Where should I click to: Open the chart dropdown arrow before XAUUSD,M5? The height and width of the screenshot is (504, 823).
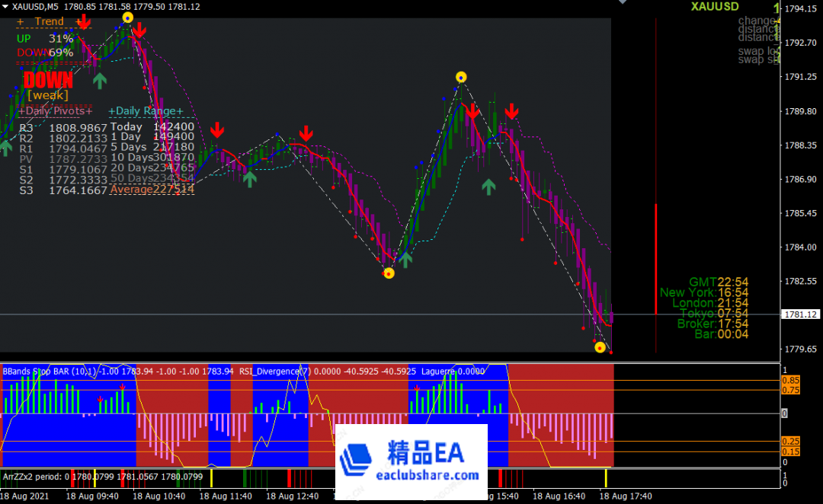point(6,6)
